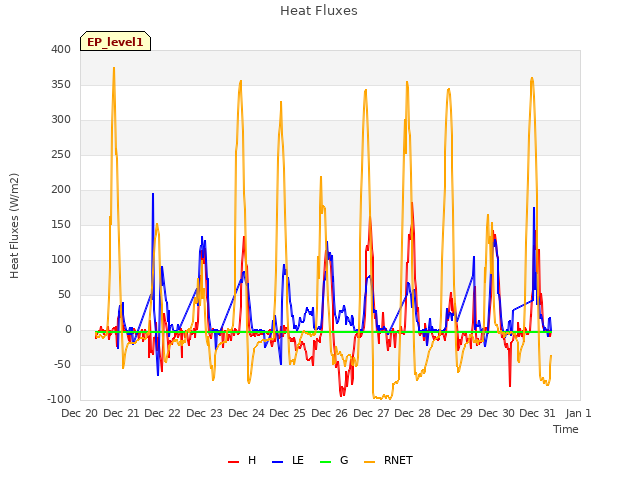This screenshot has height=480, width=640.
Task: Click the -50 y-axis tick label
Action: [x=63, y=364]
